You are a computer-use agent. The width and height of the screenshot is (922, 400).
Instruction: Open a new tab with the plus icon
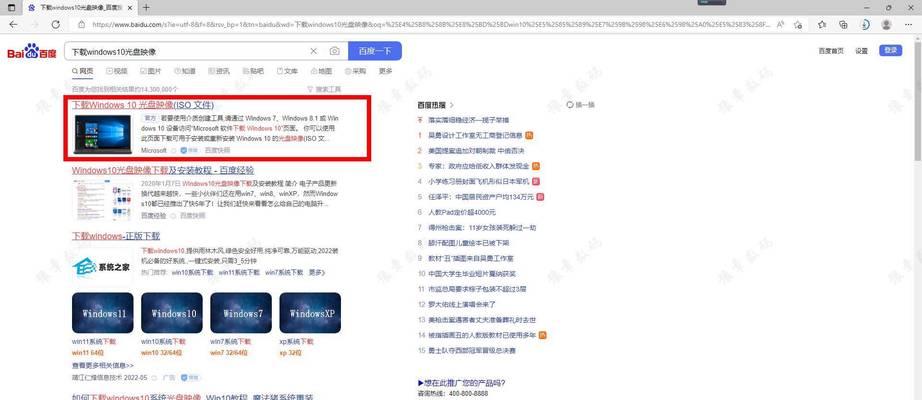click(x=146, y=8)
